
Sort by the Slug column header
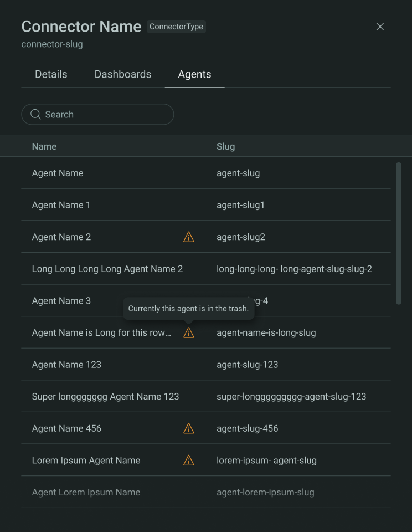click(x=226, y=146)
